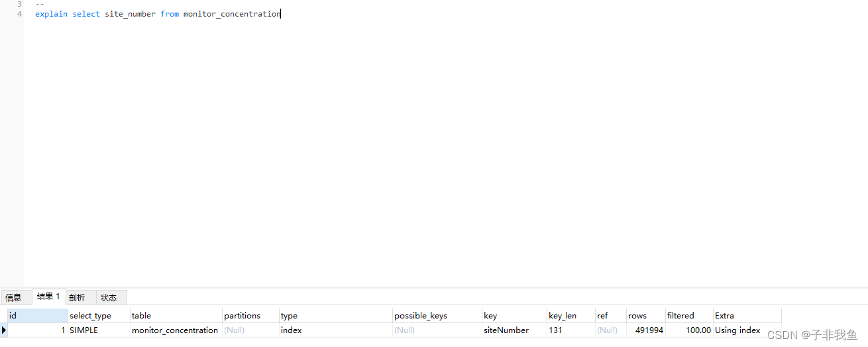Select the index type cell

click(x=336, y=330)
